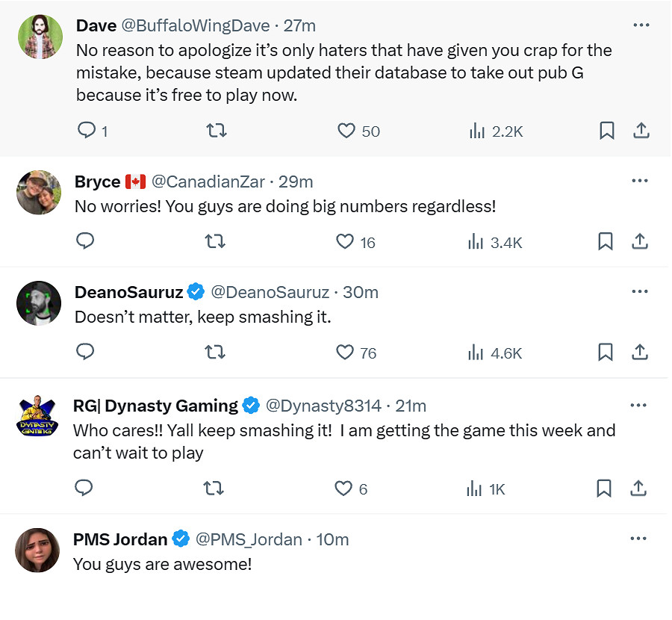
Task: Open more options for Dave's tweet
Action: pos(641,25)
